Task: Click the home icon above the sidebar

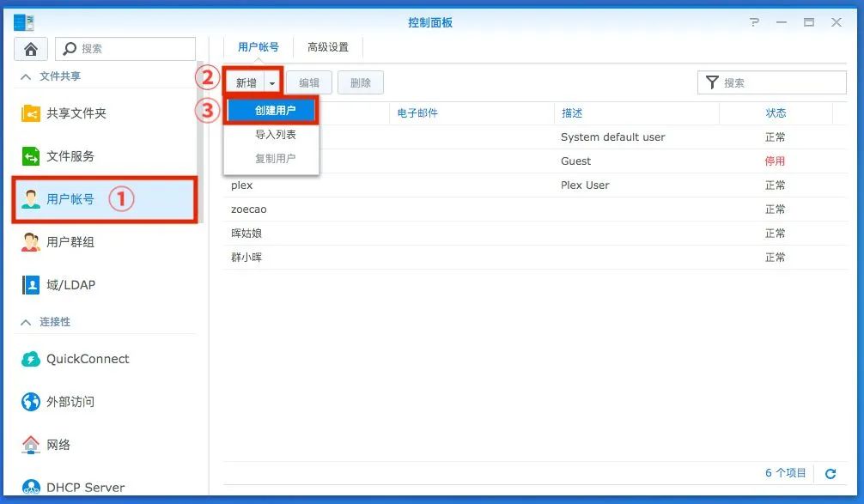Action: pos(30,49)
